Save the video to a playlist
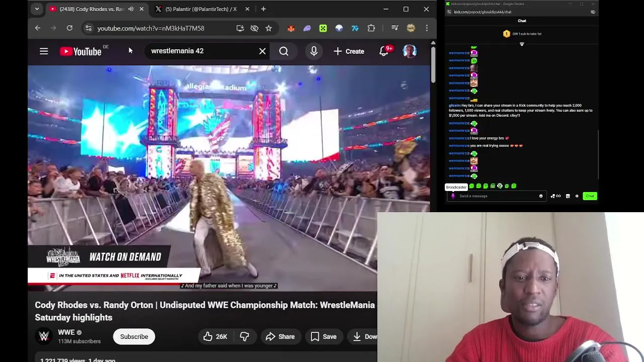 coord(324,337)
